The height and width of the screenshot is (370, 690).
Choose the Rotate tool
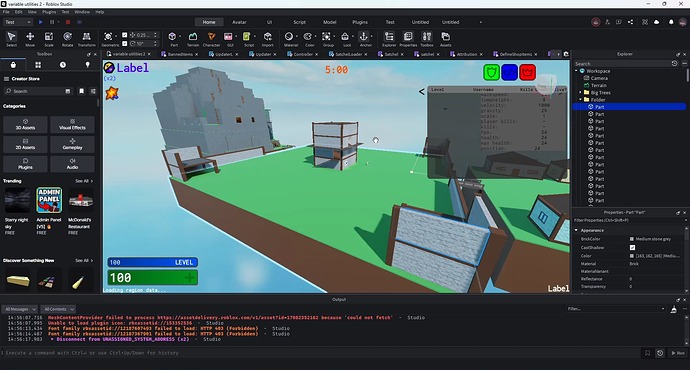(x=67, y=39)
